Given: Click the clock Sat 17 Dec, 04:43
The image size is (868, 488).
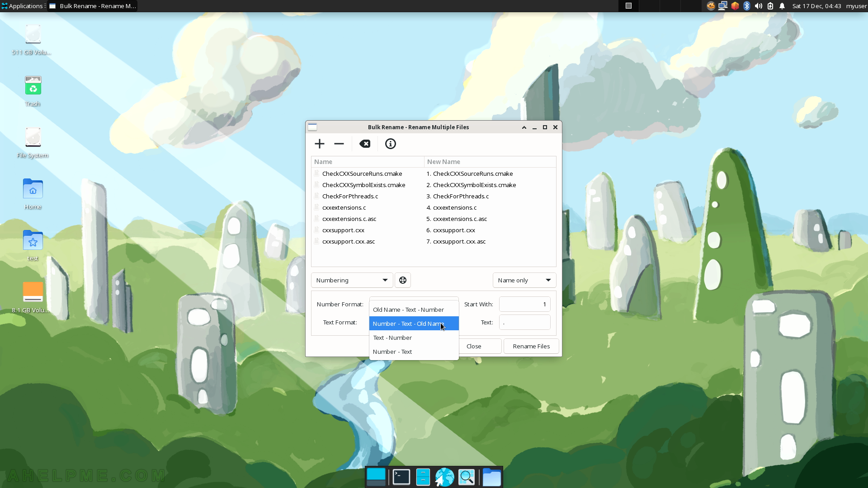Looking at the screenshot, I should pos(816,6).
